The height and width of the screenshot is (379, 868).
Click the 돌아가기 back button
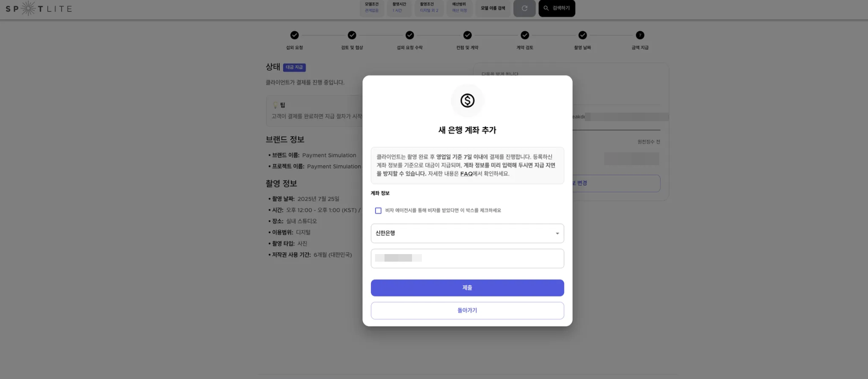467,310
